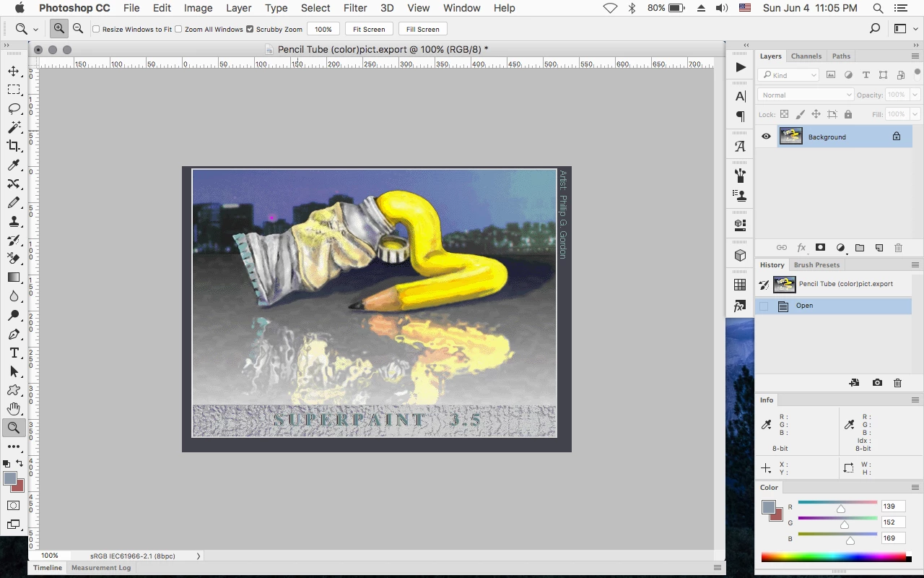
Task: Open the Opacity value dropdown
Action: [x=915, y=95]
